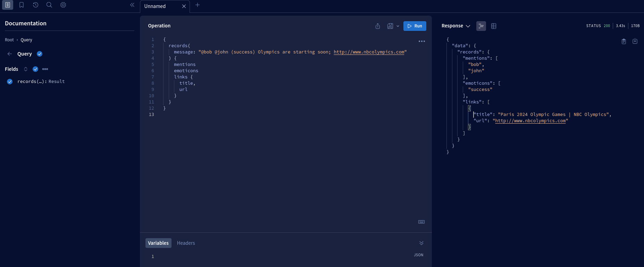
Task: Switch response to table view
Action: click(x=494, y=26)
